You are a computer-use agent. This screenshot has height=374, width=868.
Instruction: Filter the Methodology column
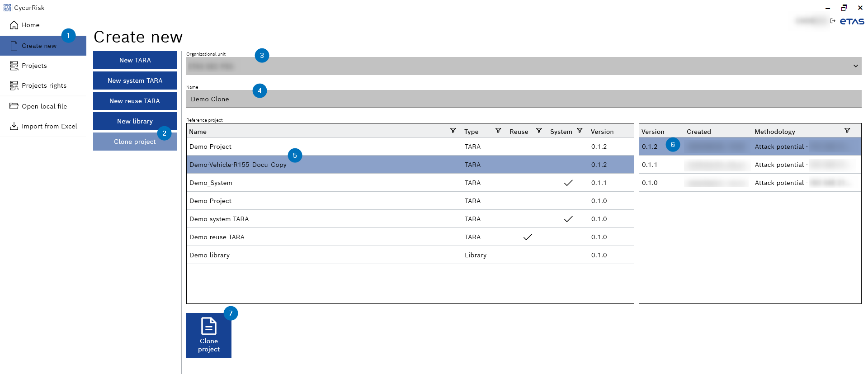click(x=847, y=131)
